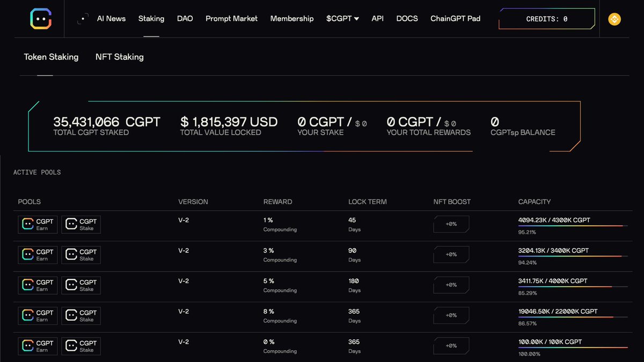Click +0% NFT boost for 45-day pool
This screenshot has width=644, height=362.
coord(451,224)
